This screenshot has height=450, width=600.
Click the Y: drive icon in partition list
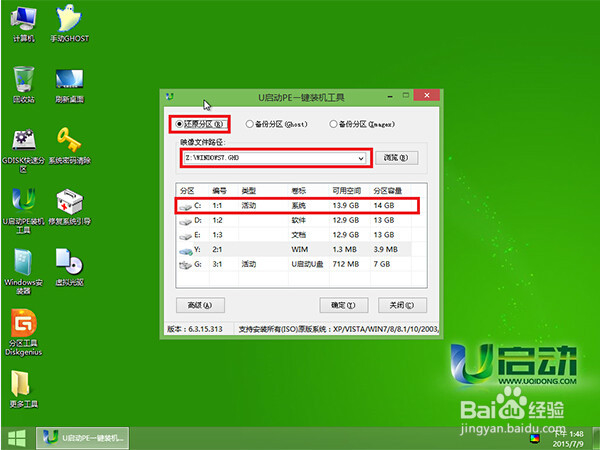coord(186,251)
